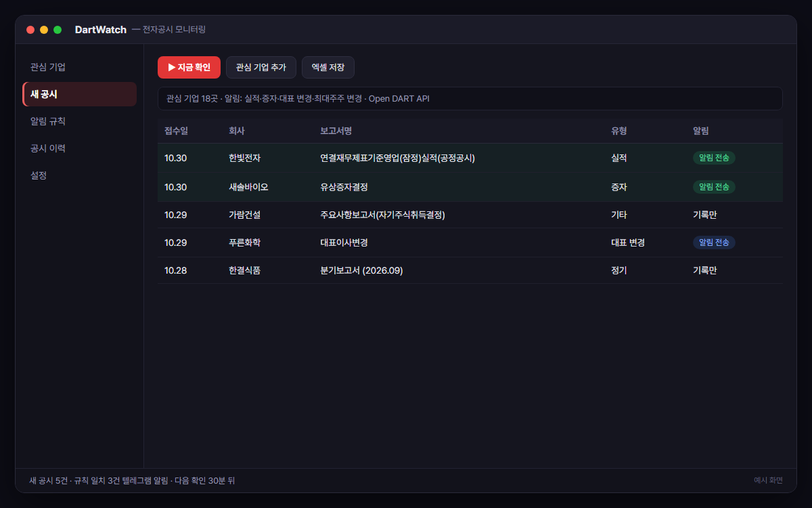The image size is (812, 508).
Task: Click 알림 전송 badge in 한빛전자 row
Action: pyautogui.click(x=714, y=158)
